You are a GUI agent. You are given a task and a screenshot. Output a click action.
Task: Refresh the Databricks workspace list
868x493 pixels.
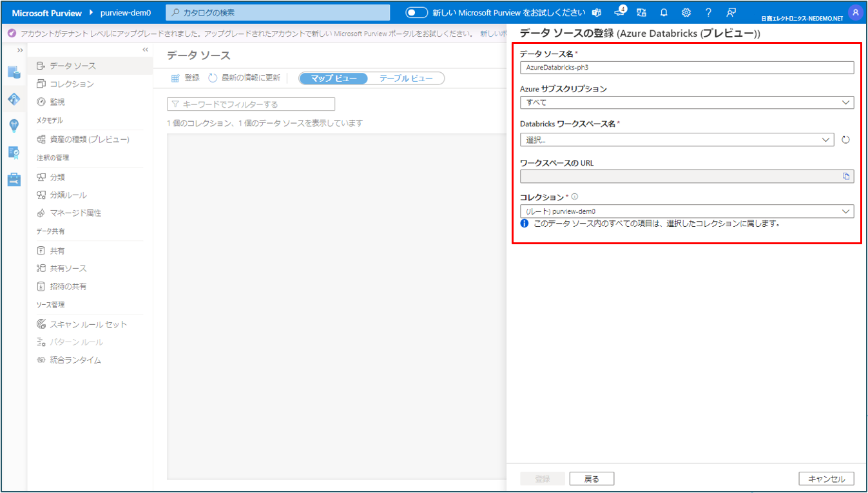point(846,140)
